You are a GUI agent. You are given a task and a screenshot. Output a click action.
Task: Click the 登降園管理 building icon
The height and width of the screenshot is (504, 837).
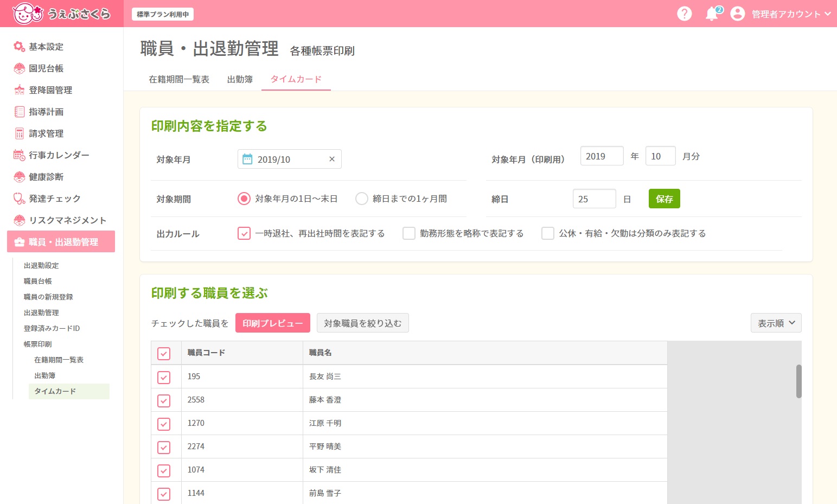[x=19, y=90]
